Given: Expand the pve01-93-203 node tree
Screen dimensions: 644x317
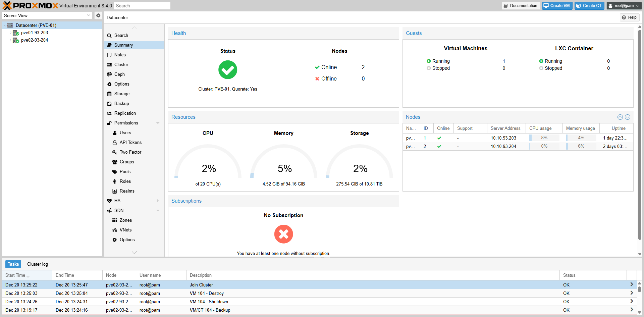Looking at the screenshot, I should click(x=10, y=33).
